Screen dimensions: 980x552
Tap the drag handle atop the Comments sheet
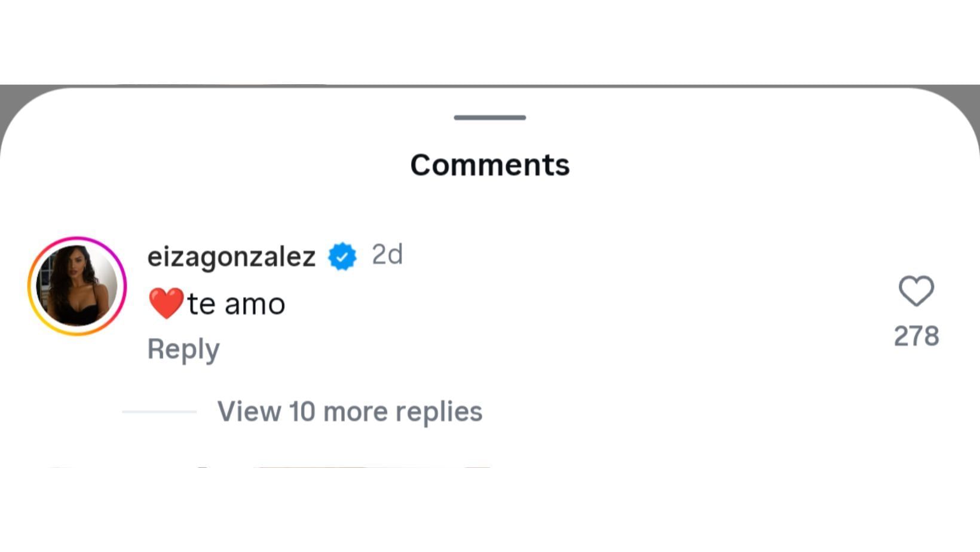(489, 118)
